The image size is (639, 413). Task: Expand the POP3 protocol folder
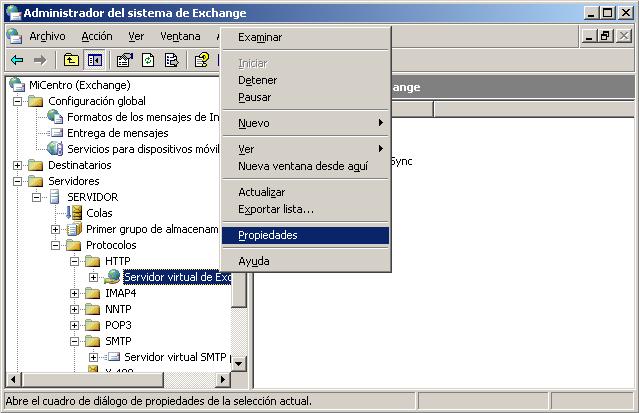pyautogui.click(x=75, y=325)
